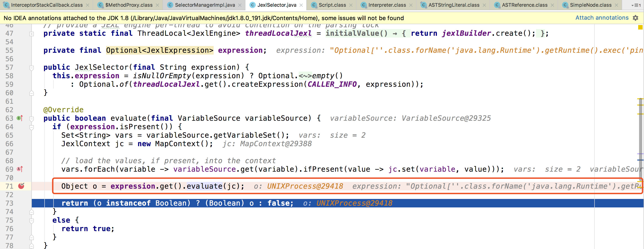
Task: Close the Script.class tab
Action: [351, 5]
